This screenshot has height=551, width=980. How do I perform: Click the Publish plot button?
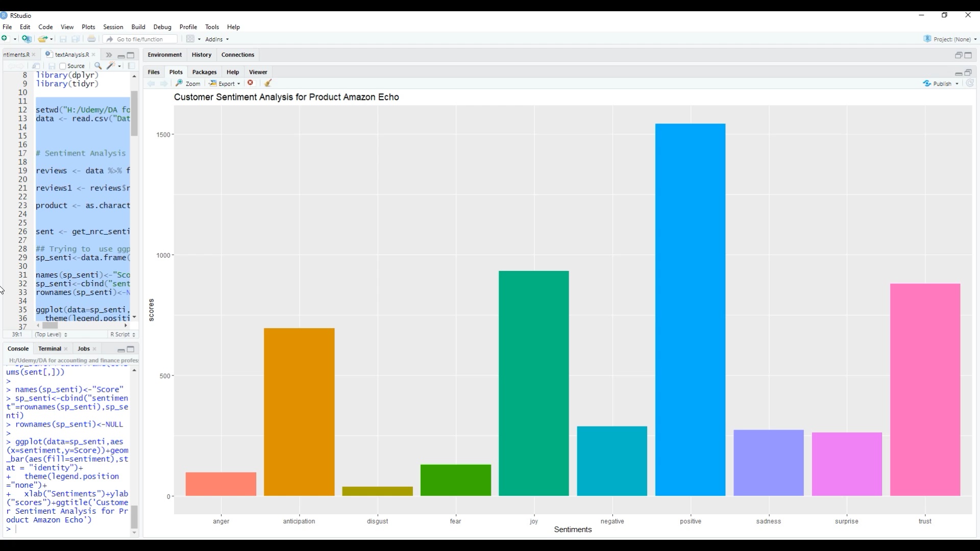(938, 84)
